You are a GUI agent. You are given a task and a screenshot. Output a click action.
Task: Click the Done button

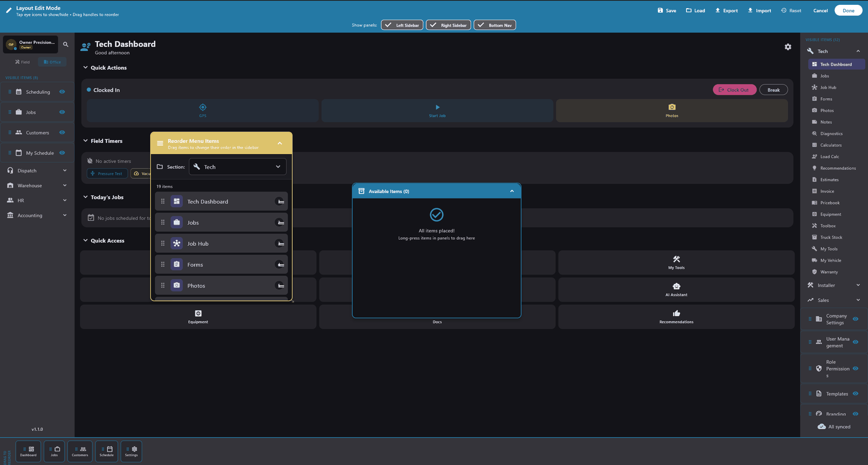[x=848, y=10]
